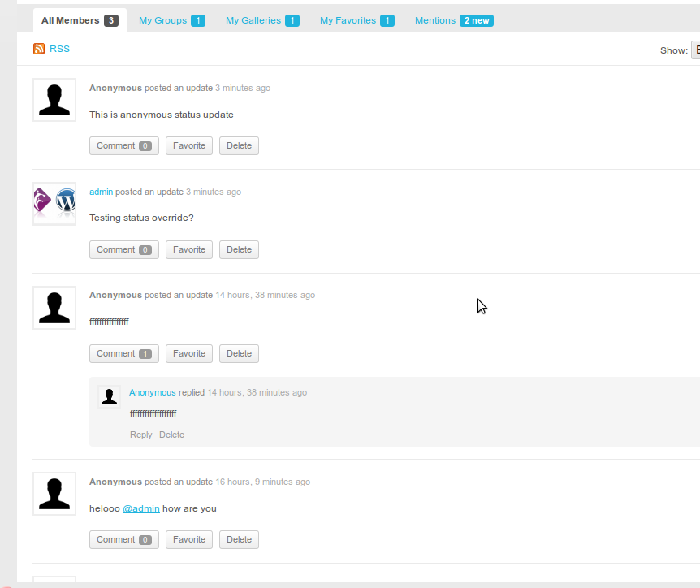
Task: Click the small avatar beside the Anonymous reply
Action: click(109, 396)
